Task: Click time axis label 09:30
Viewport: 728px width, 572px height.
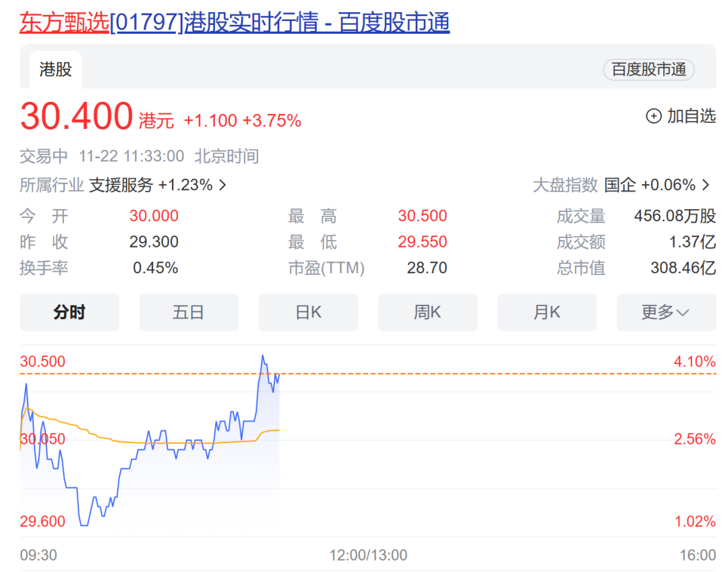Action: click(x=38, y=555)
